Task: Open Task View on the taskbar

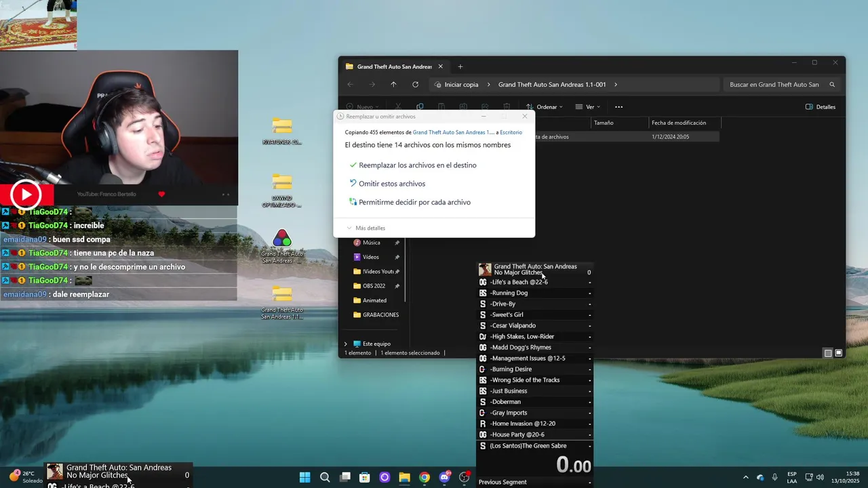Action: point(344,477)
